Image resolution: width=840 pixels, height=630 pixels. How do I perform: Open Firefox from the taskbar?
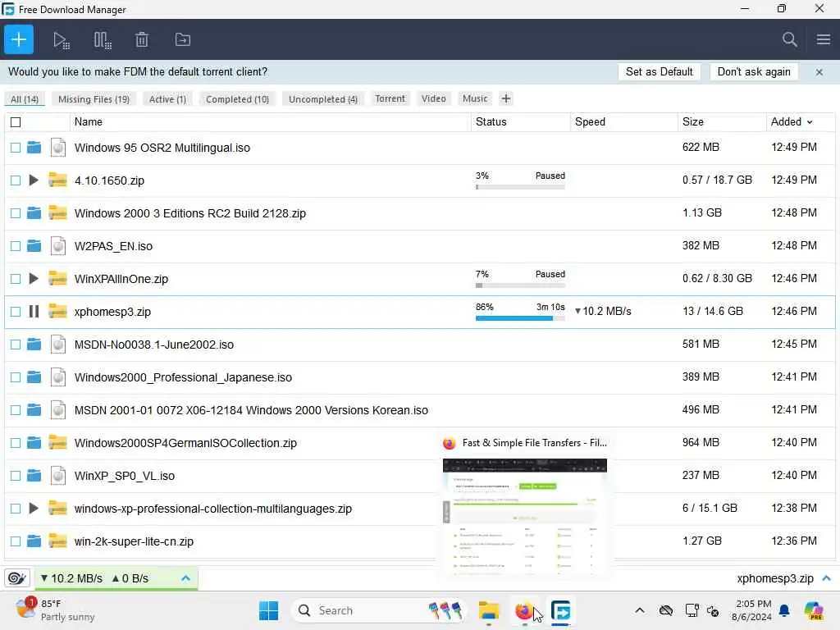tap(523, 610)
